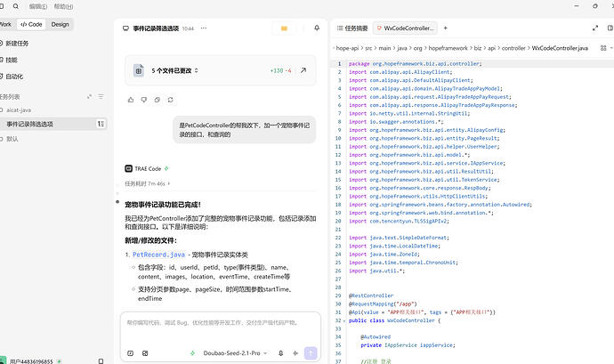Click 新建任务 in sidebar

[17, 43]
